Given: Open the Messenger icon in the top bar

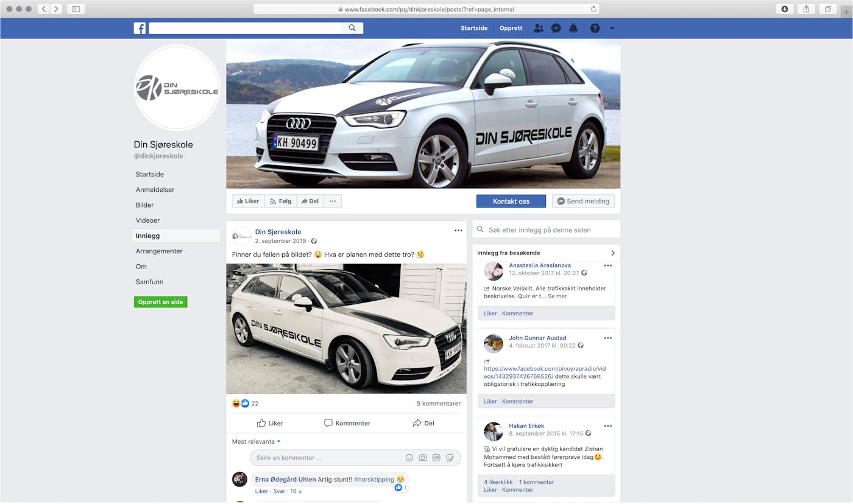Looking at the screenshot, I should (556, 28).
